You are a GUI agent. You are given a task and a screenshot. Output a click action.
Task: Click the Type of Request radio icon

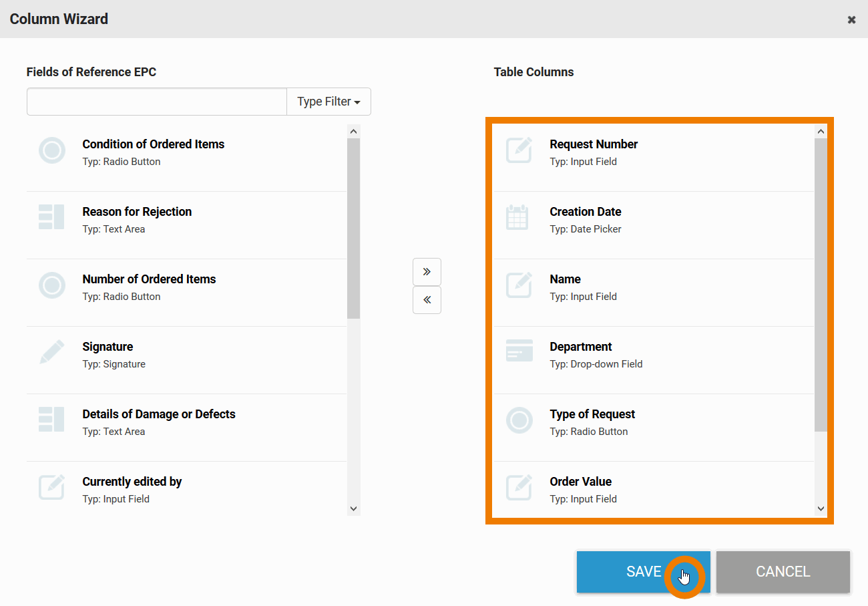(x=519, y=420)
